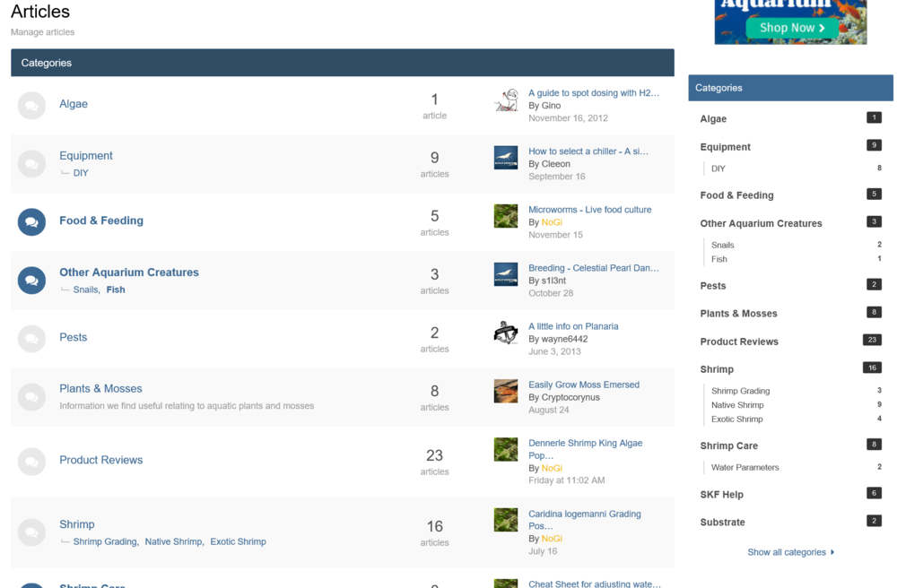Open article 'How to select a chiller'
Image resolution: width=897 pixels, height=588 pixels.
pyautogui.click(x=588, y=151)
